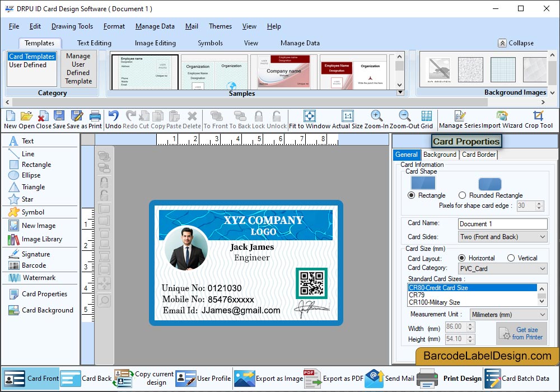Screen dimensions: 560x392
Task: Toggle the Grid toolbar icon
Action: pyautogui.click(x=426, y=116)
